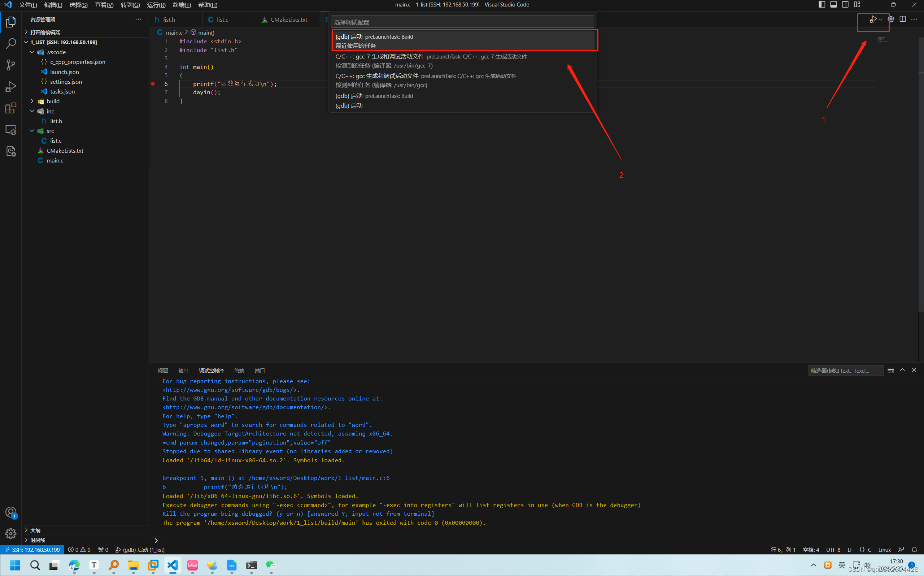Click the notifications bell in the status bar
This screenshot has height=576, width=924.
pos(915,549)
